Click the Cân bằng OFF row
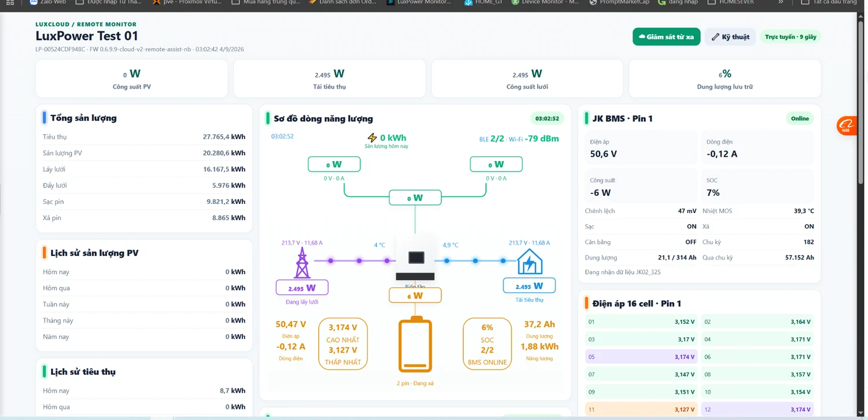 point(641,242)
